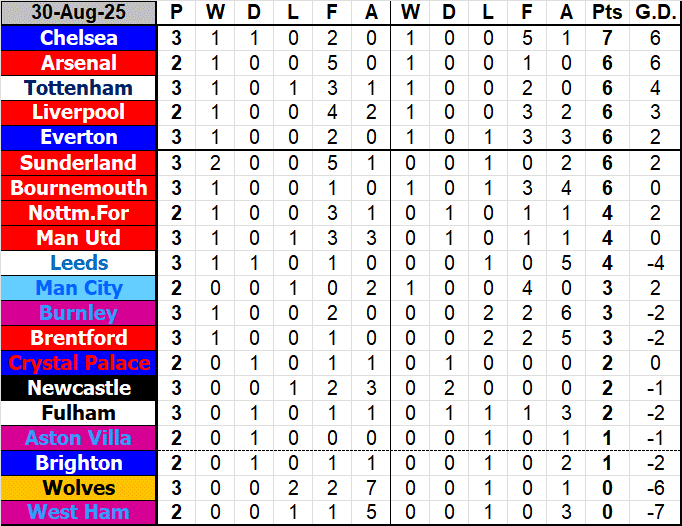Select the Sunderland team name

tap(79, 163)
